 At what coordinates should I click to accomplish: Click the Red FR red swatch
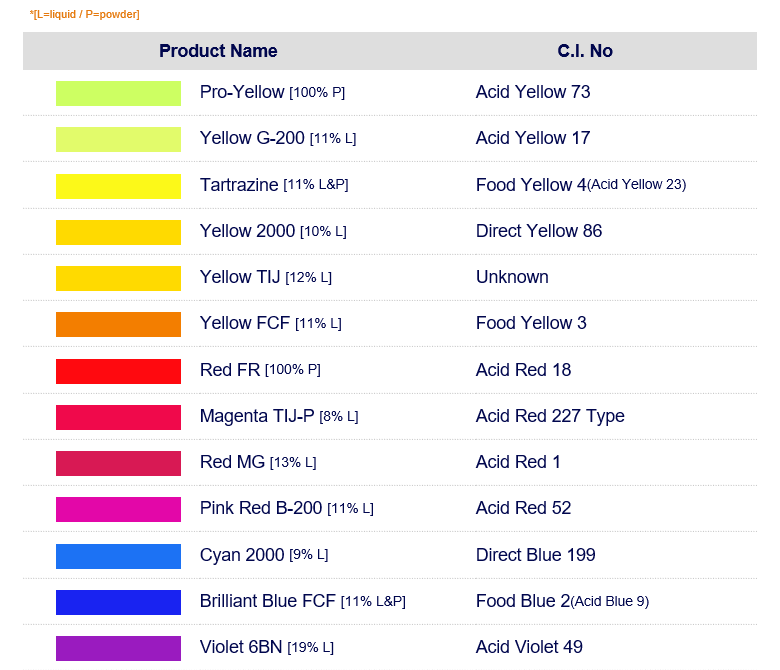pos(118,371)
